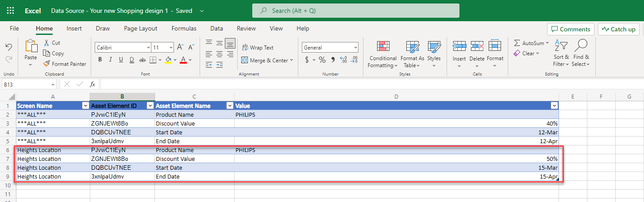Click the Format Painter icon

pos(47,64)
